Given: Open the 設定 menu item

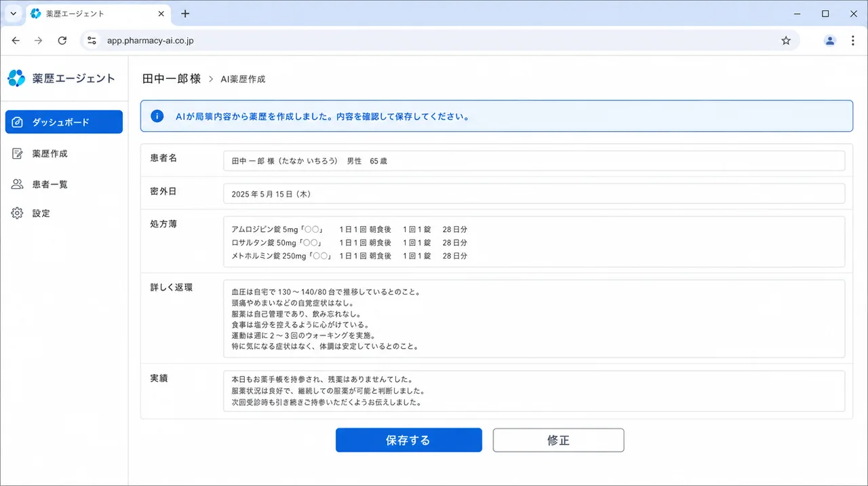Looking at the screenshot, I should point(64,213).
